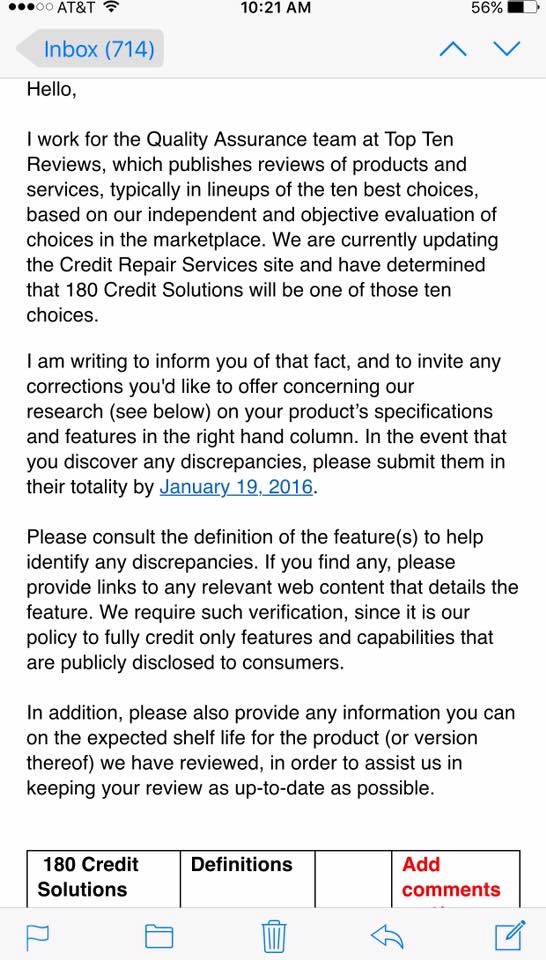Open the move-to-folder icon
This screenshot has width=546, height=960.
point(159,936)
